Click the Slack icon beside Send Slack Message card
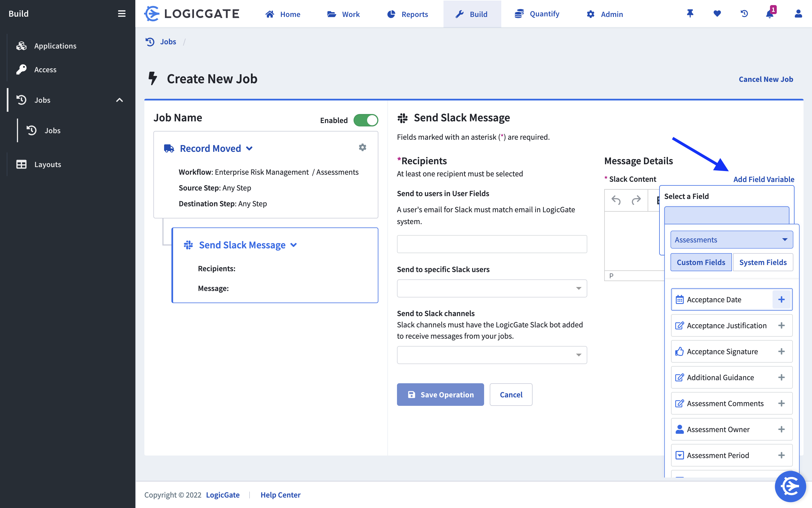This screenshot has height=508, width=812. (188, 245)
